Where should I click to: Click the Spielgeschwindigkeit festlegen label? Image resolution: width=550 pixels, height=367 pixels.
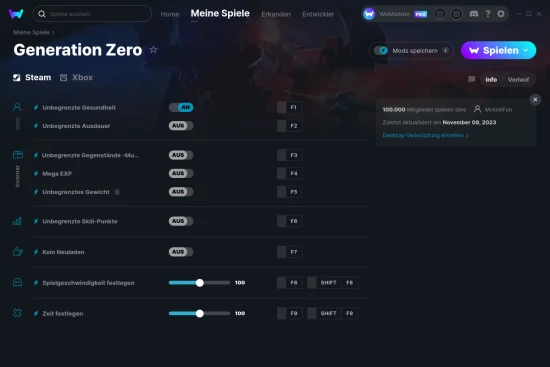click(x=88, y=283)
